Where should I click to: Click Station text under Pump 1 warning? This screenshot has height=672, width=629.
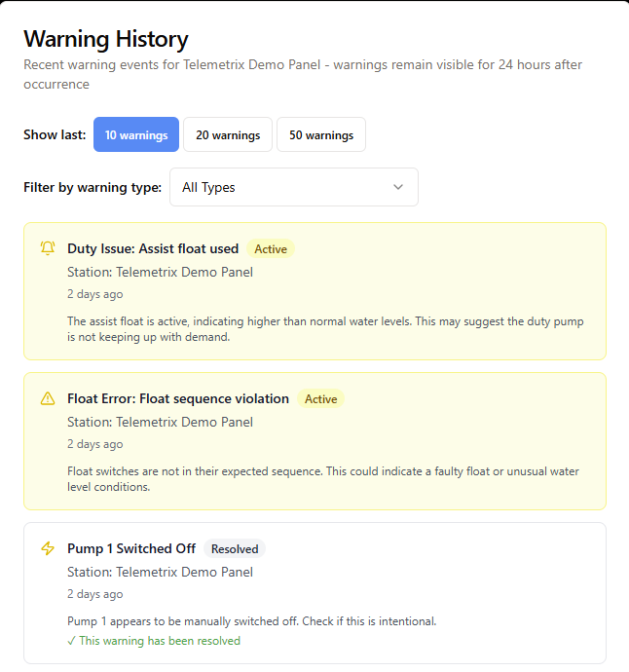[161, 572]
